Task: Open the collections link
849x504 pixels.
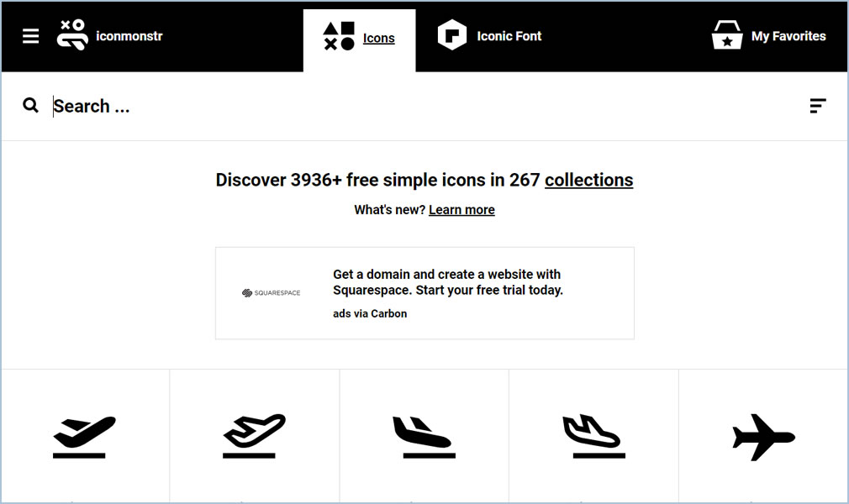Action: pos(588,180)
